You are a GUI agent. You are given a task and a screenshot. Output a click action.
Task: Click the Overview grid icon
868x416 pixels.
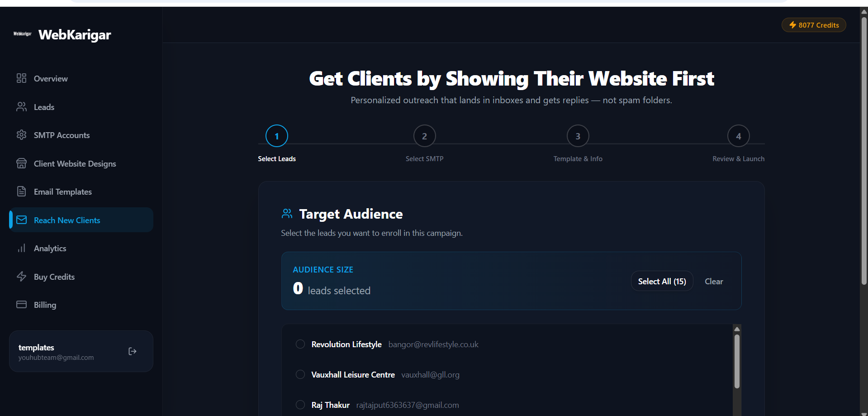click(21, 78)
